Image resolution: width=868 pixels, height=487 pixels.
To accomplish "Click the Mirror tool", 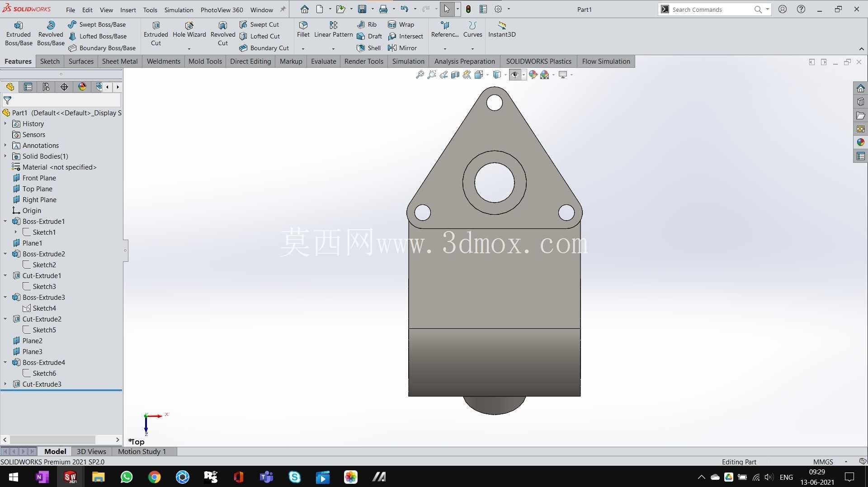I will pyautogui.click(x=402, y=48).
